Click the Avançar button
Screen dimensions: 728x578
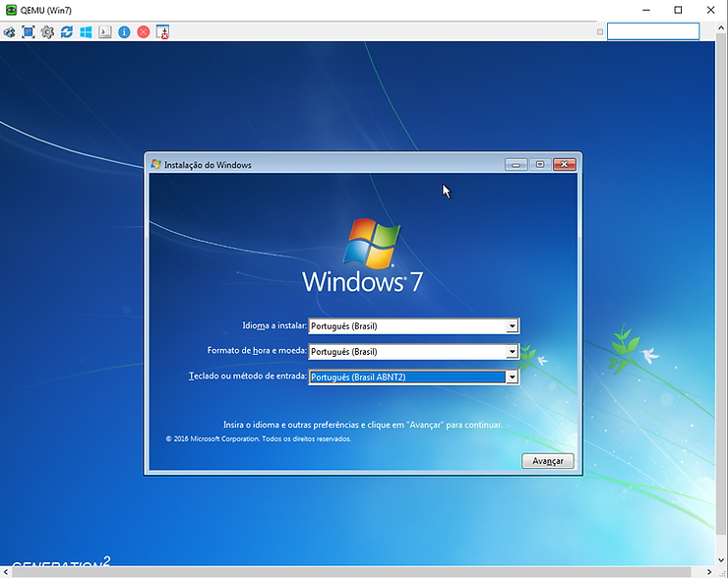click(548, 461)
